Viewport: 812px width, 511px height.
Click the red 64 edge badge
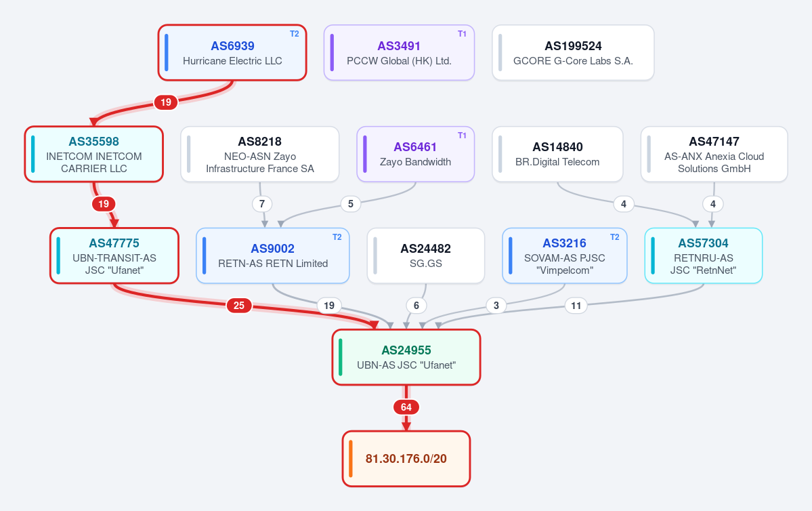pyautogui.click(x=406, y=407)
